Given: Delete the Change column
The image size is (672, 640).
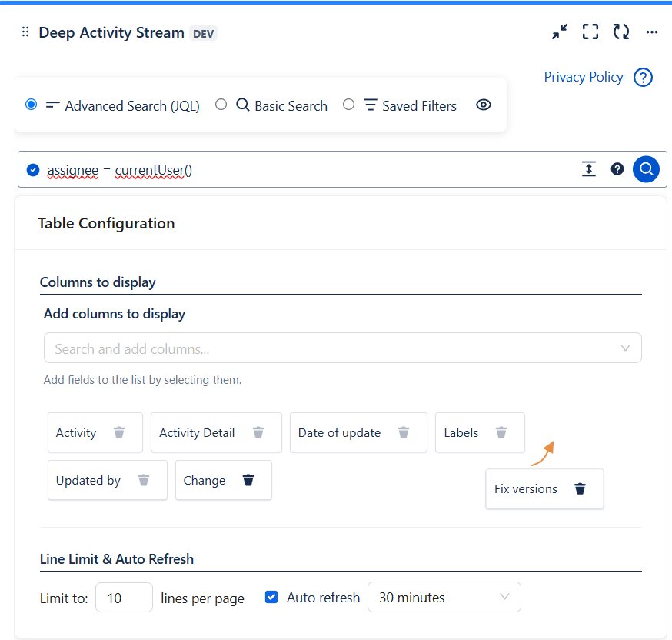Looking at the screenshot, I should click(248, 480).
